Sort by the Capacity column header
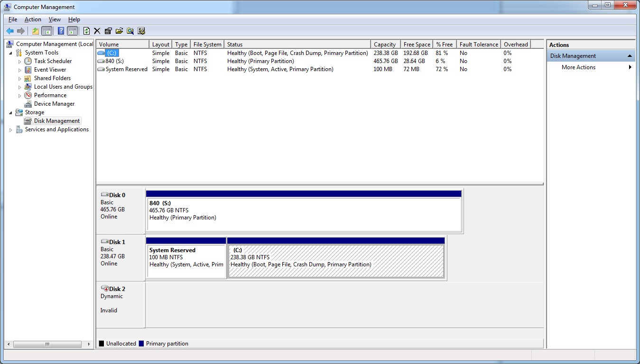 coord(385,44)
